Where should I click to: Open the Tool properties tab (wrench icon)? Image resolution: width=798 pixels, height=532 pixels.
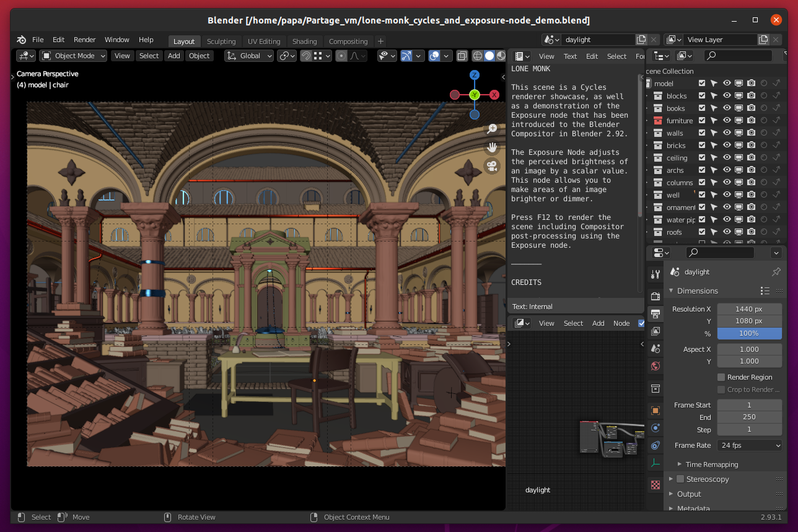tap(655, 274)
